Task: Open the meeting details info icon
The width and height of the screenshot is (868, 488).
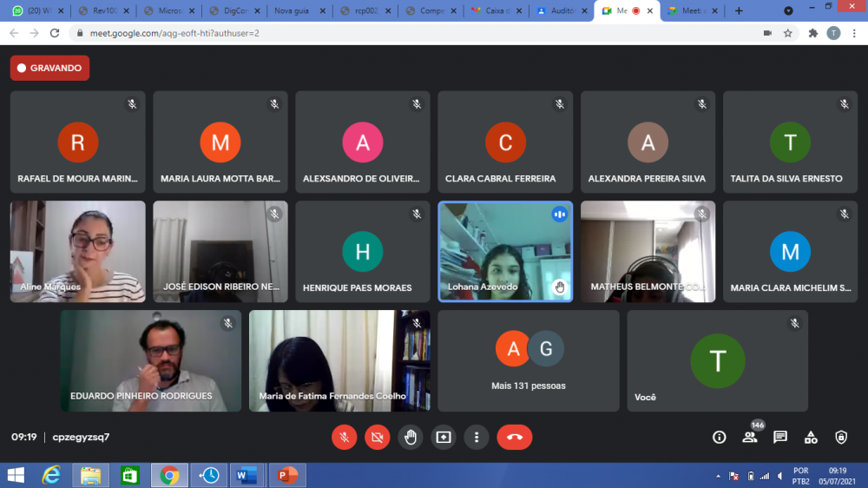Action: pyautogui.click(x=719, y=438)
